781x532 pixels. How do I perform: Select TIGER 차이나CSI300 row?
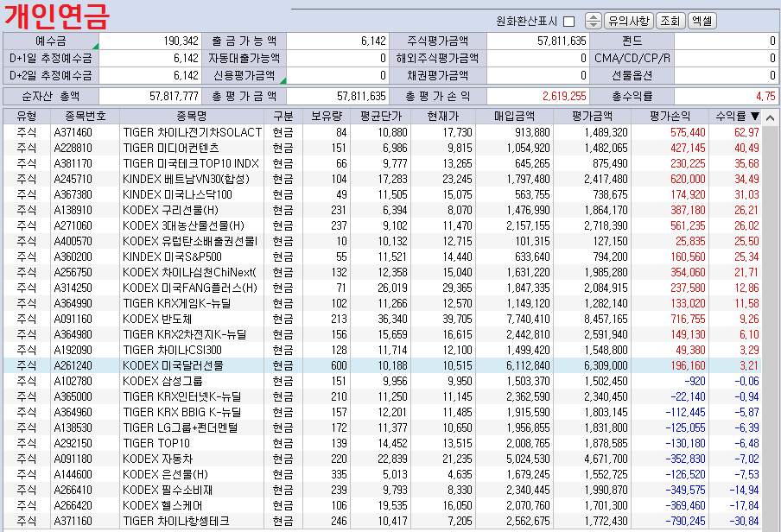(383, 350)
